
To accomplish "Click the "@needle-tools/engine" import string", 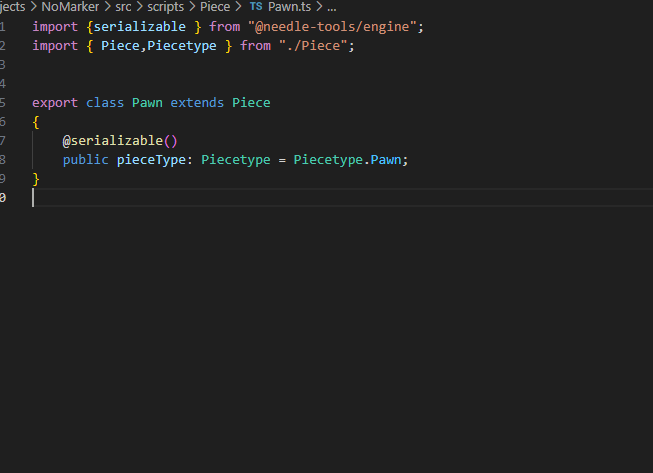I will click(x=335, y=26).
